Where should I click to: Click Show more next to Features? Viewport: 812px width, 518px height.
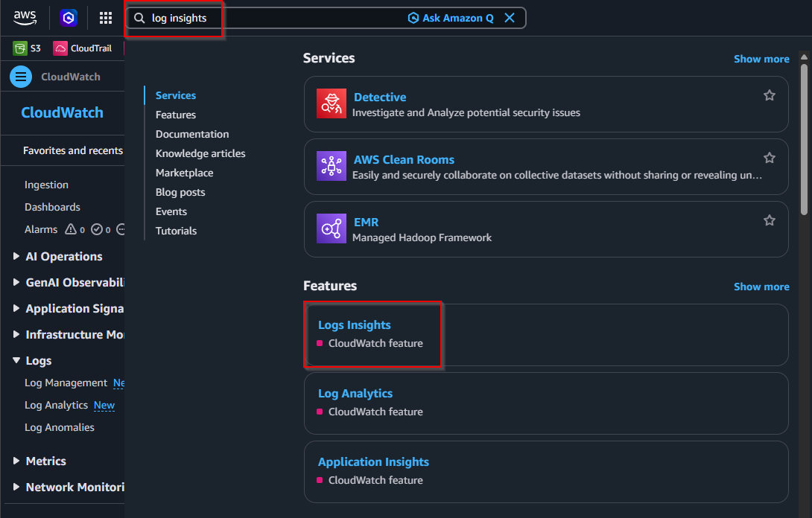[x=761, y=287]
